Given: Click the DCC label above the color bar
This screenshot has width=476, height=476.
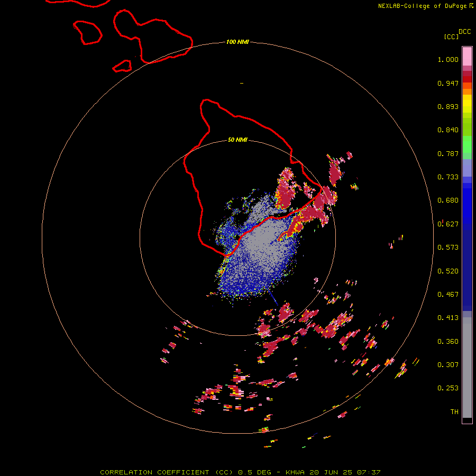Looking at the screenshot, I should (464, 32).
